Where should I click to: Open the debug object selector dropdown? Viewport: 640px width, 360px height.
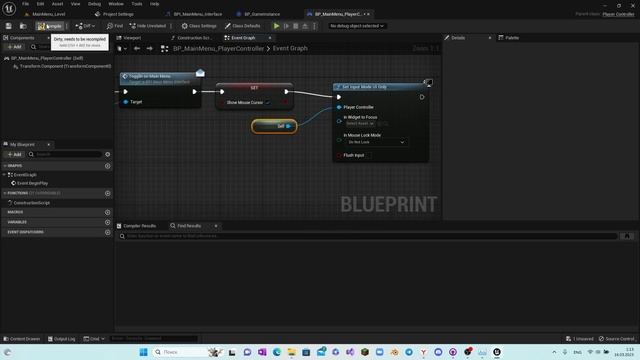pyautogui.click(x=357, y=26)
